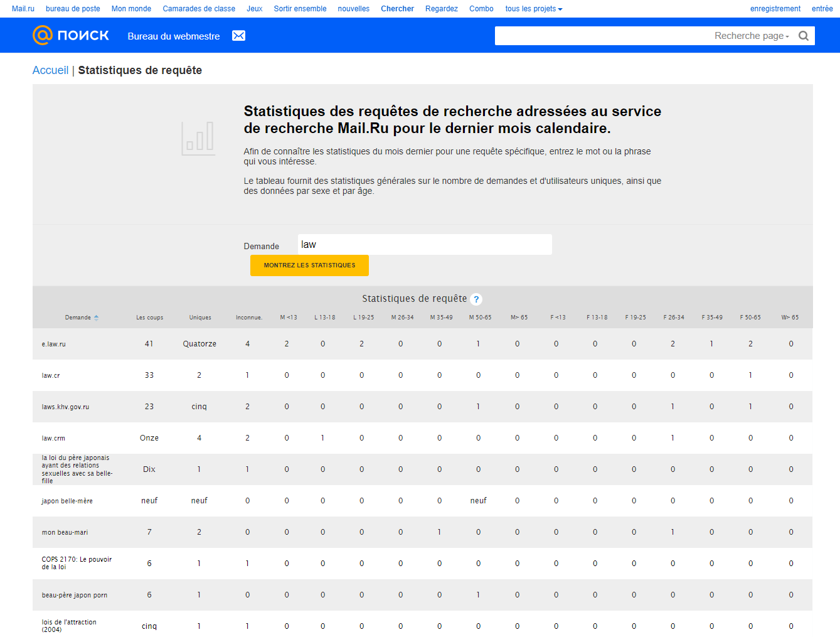Click the enregistrement link
Image resolution: width=840 pixels, height=637 pixels.
tap(775, 9)
